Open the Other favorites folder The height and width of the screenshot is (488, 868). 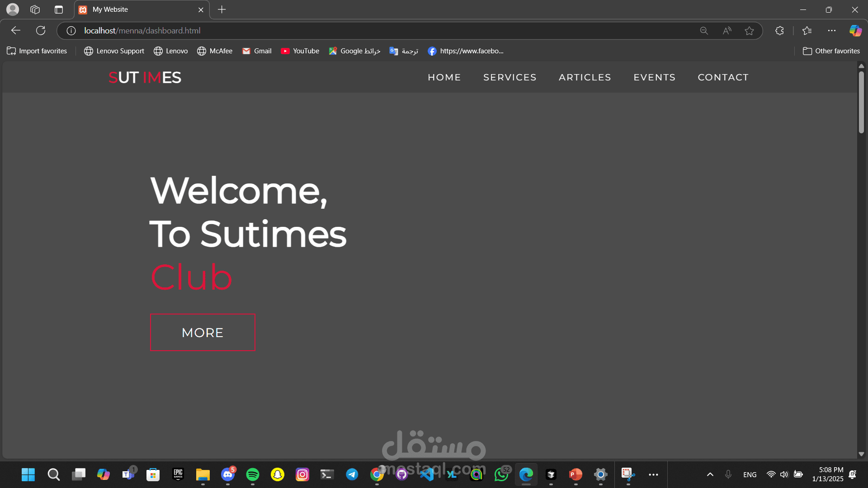coord(831,51)
